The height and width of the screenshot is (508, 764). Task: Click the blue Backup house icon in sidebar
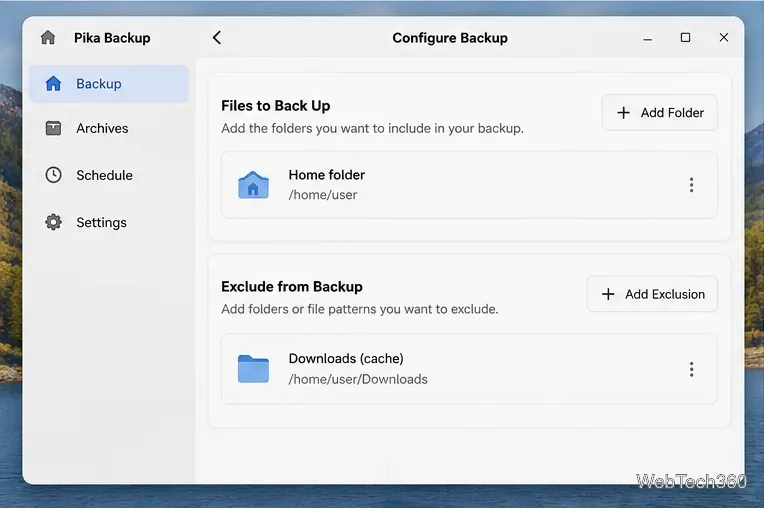click(53, 83)
